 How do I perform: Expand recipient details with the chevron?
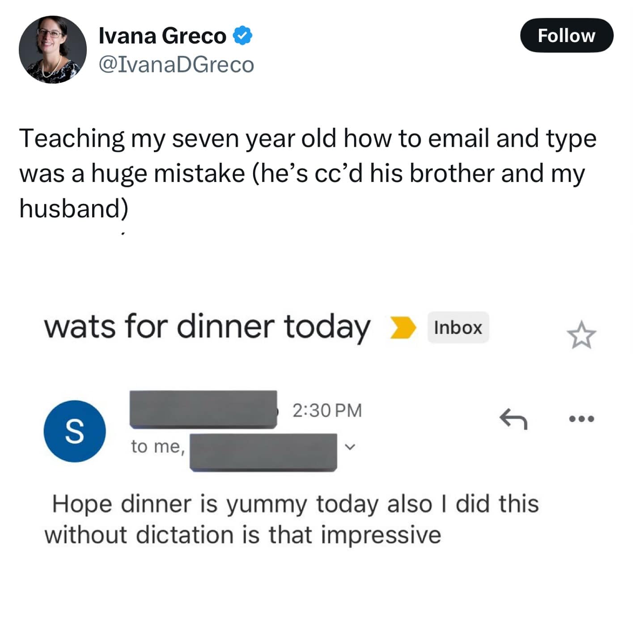coord(351,447)
